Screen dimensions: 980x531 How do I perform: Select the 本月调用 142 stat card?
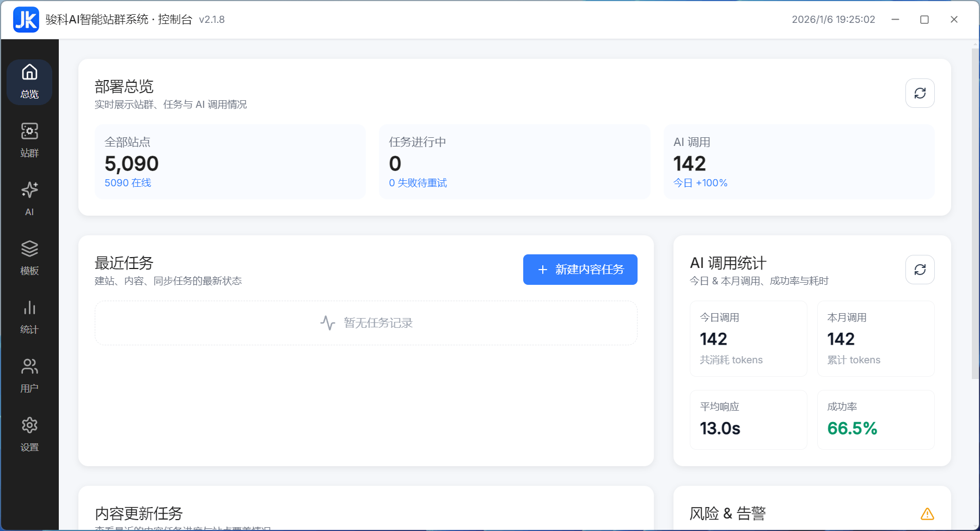(x=875, y=339)
